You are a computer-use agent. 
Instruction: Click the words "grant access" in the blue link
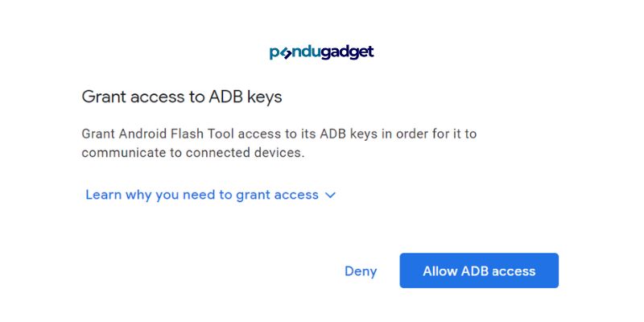click(277, 195)
